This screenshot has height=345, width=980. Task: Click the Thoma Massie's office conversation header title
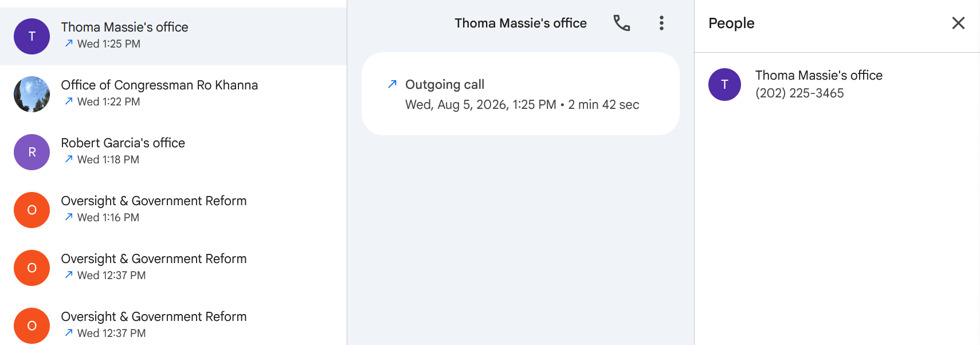pyautogui.click(x=520, y=23)
